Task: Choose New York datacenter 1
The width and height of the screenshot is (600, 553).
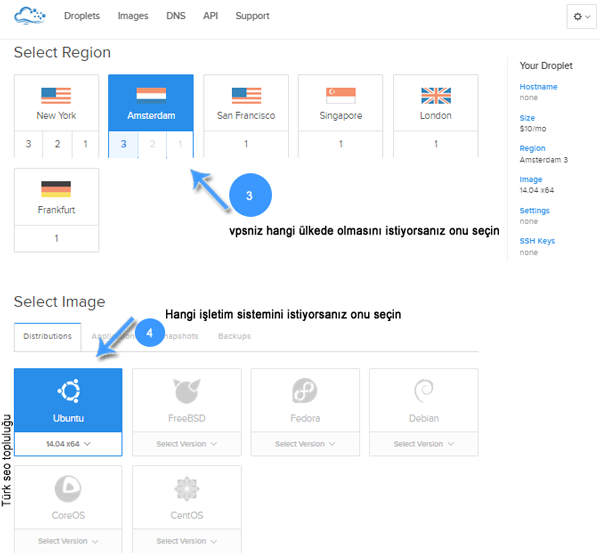Action: coord(85,144)
